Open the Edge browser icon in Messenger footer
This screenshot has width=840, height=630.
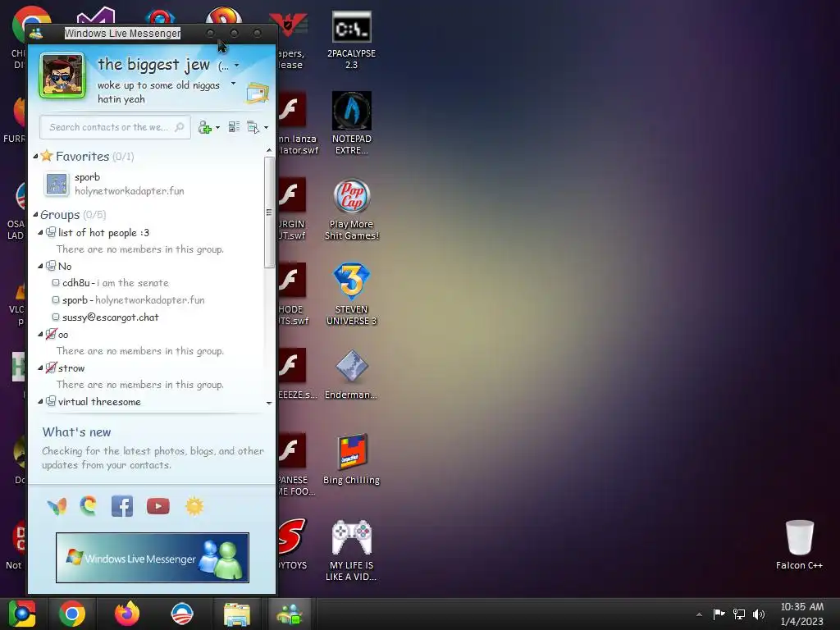(89, 505)
